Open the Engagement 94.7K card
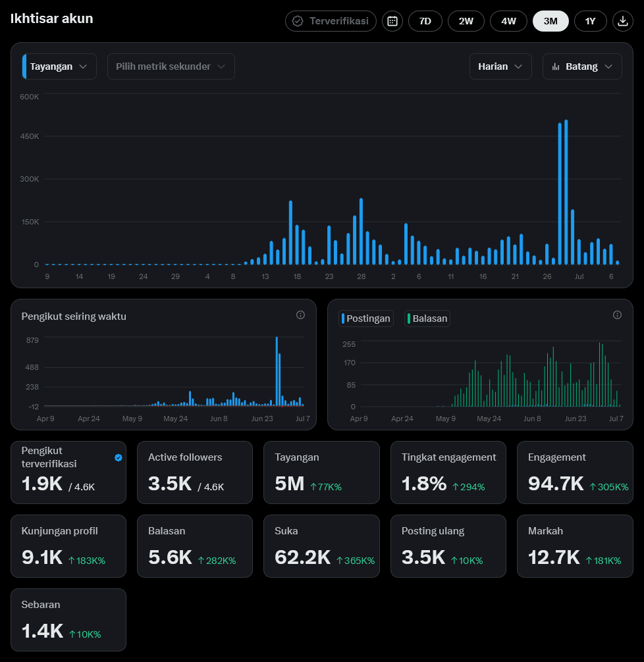The height and width of the screenshot is (662, 644). tap(575, 472)
